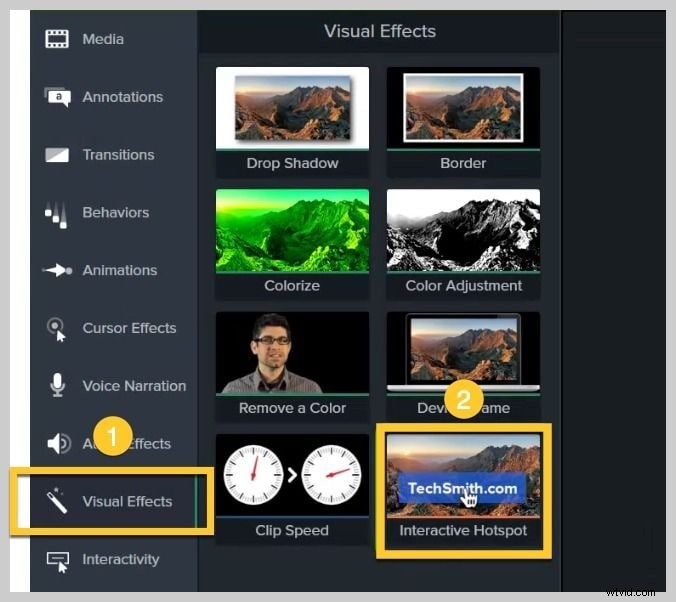676x602 pixels.
Task: Select the Drop Shadow effect thumbnail
Action: pyautogui.click(x=292, y=108)
